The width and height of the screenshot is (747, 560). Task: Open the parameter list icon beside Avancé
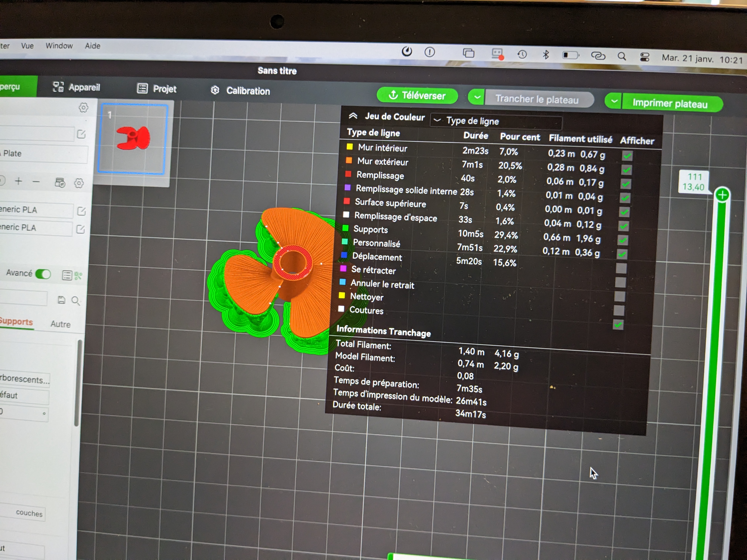coord(67,275)
